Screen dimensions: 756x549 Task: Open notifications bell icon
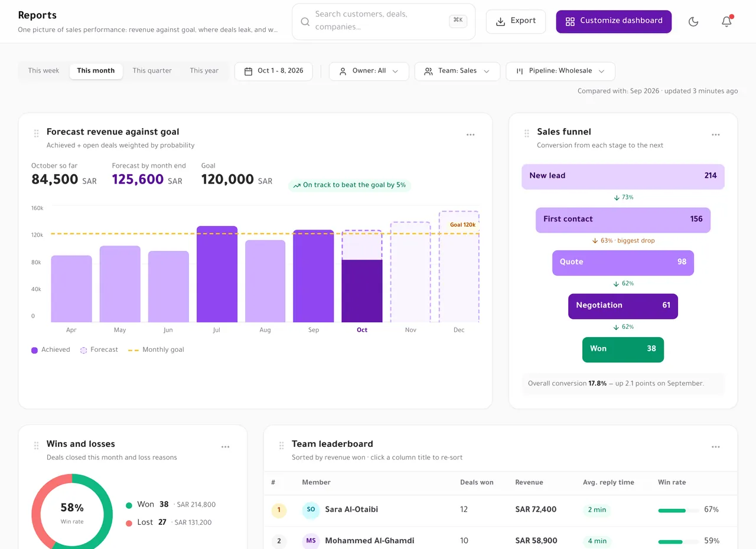click(726, 22)
